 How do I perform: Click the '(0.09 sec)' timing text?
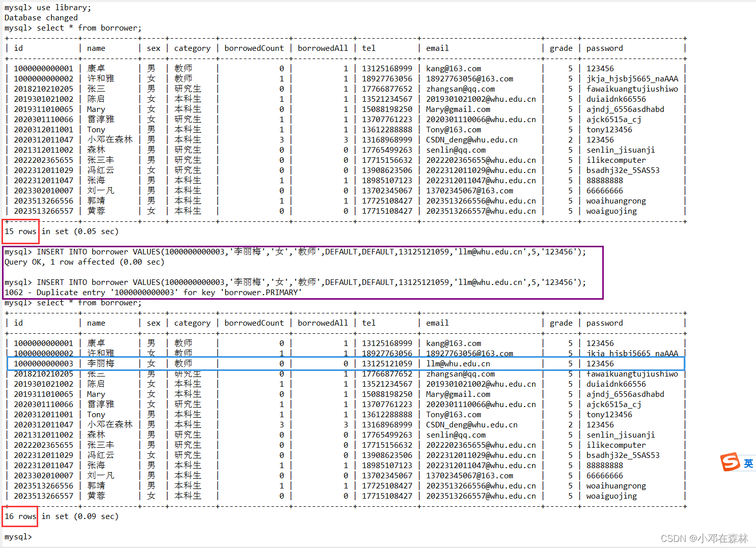[x=96, y=516]
